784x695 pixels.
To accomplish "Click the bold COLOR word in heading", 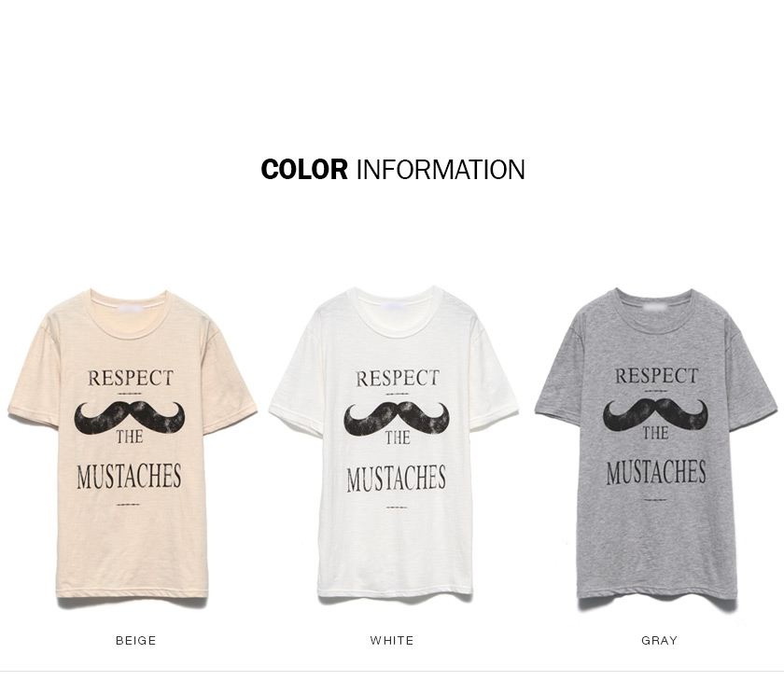I will pyautogui.click(x=304, y=170).
